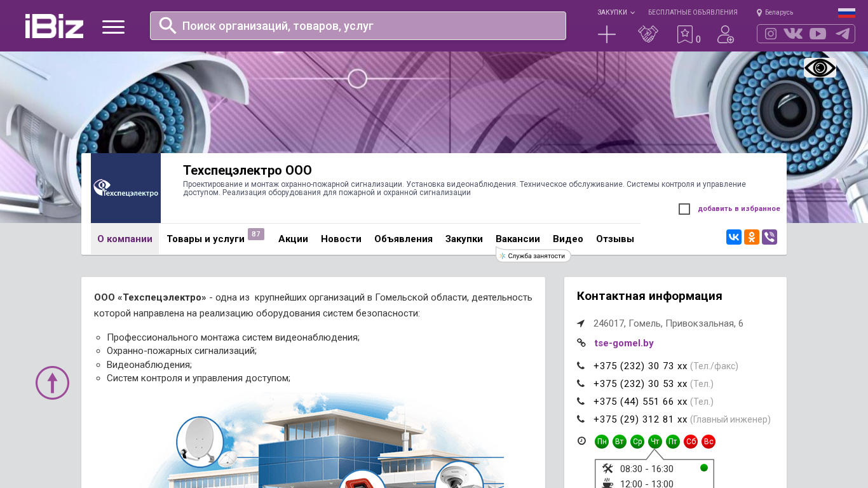Open the favorites bookmark icon
This screenshot has height=488, width=868.
(685, 34)
